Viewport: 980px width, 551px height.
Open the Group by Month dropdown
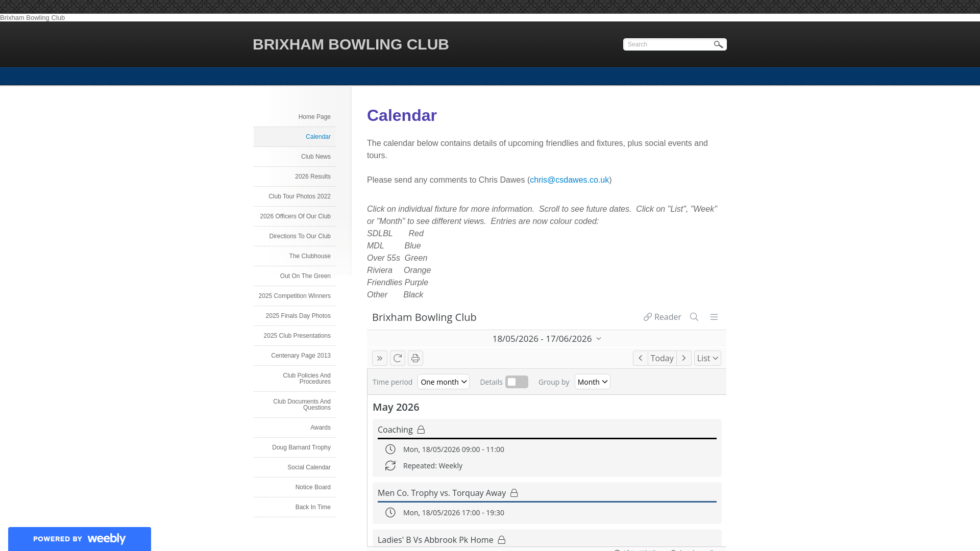click(593, 382)
